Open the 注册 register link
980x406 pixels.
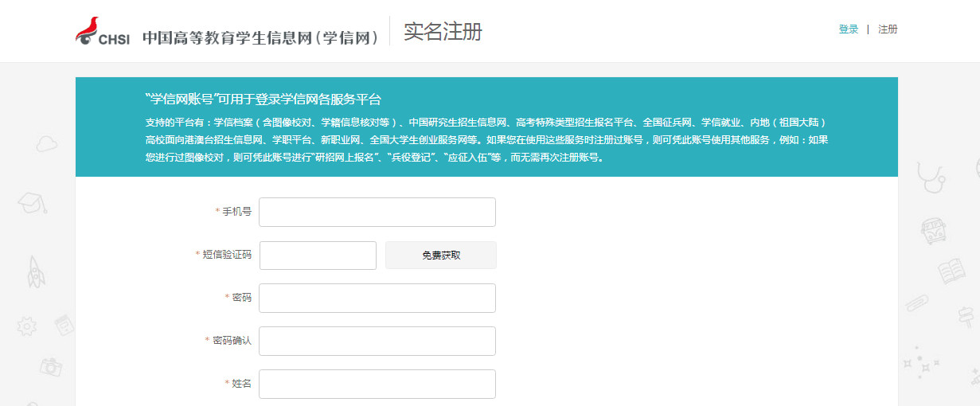(x=888, y=29)
